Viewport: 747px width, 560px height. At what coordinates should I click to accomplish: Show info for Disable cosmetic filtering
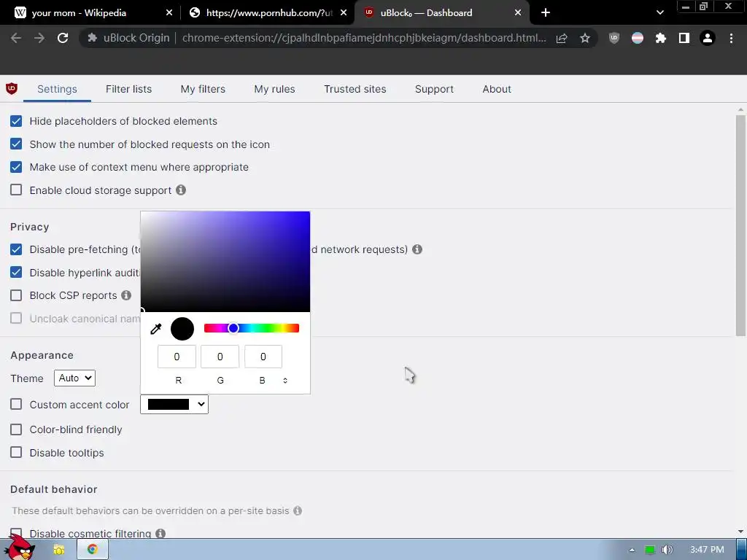(160, 533)
